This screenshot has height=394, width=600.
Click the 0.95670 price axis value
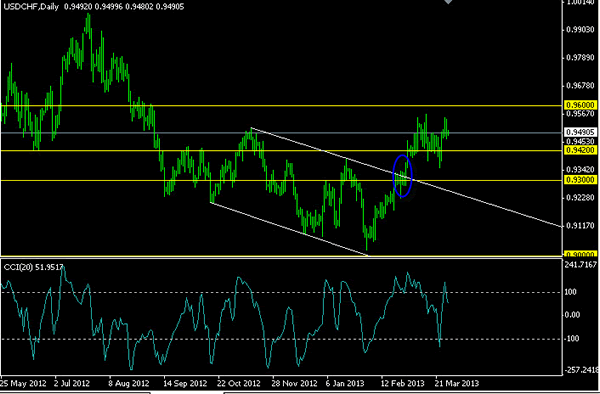pos(580,114)
